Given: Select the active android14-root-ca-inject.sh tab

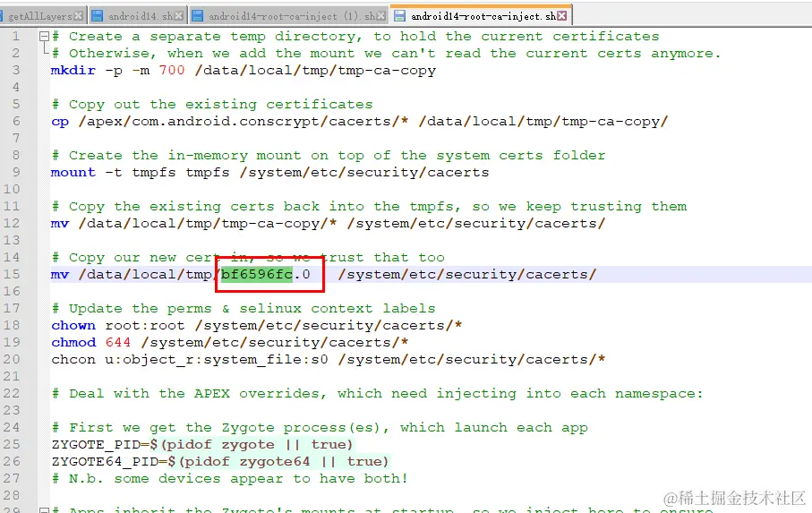Looking at the screenshot, I should pyautogui.click(x=481, y=15).
